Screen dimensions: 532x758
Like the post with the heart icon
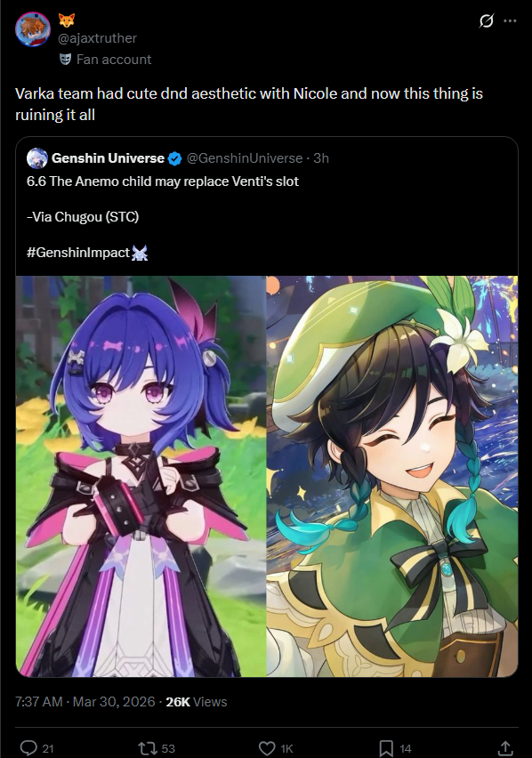click(x=267, y=748)
